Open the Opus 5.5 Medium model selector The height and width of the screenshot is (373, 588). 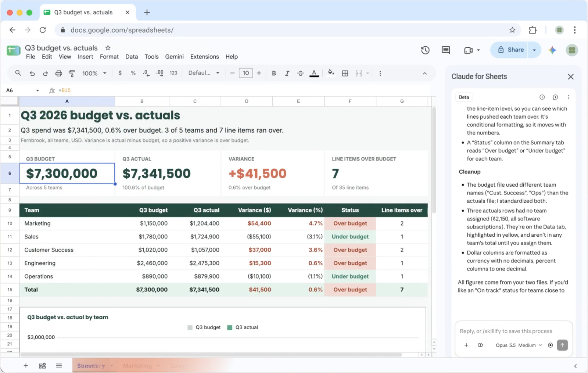point(519,345)
